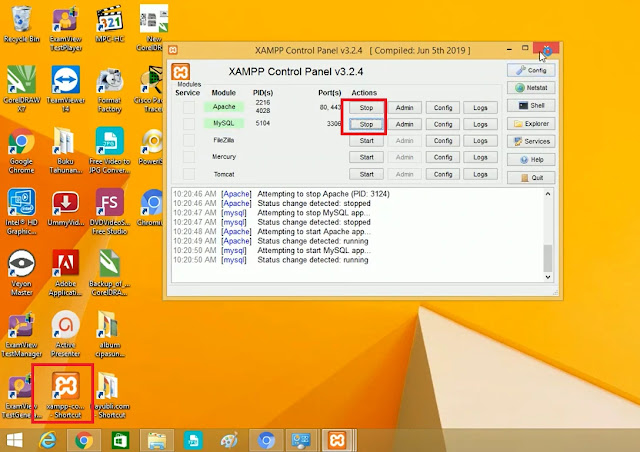Open Windows Store from the taskbar
Screen dimensions: 640x452
point(120,441)
